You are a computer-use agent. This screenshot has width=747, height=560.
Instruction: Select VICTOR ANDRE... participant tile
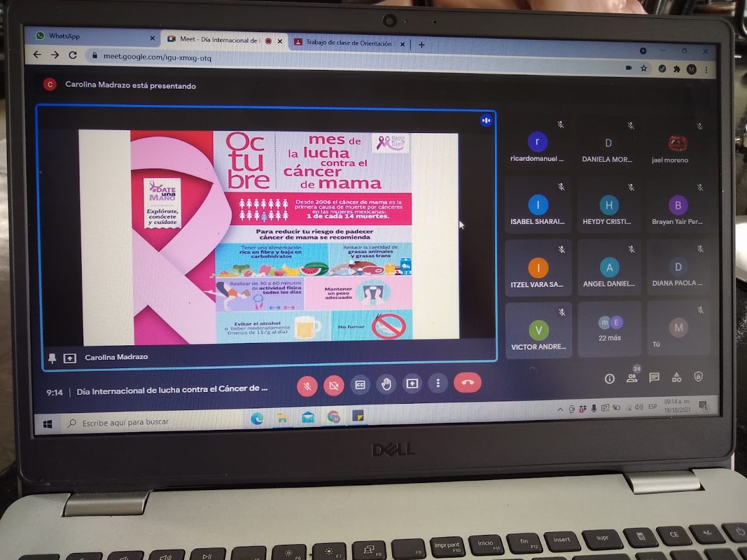pos(538,331)
